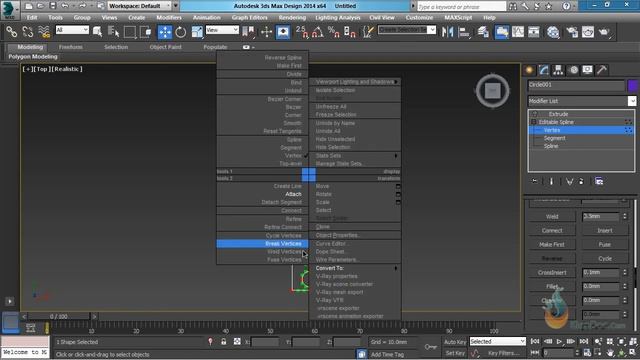This screenshot has width=640, height=360.
Task: Click the Configure Modifier Sets icon
Action: [599, 181]
